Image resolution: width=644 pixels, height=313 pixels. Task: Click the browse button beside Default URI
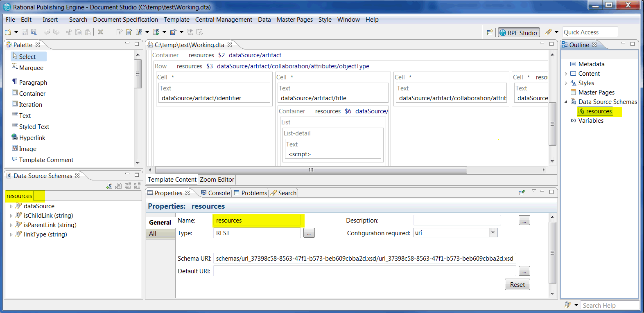[x=524, y=271]
